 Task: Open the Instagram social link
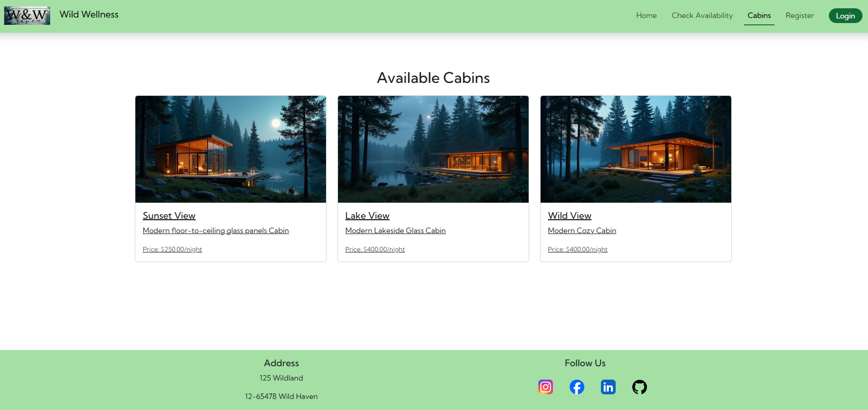tap(545, 387)
